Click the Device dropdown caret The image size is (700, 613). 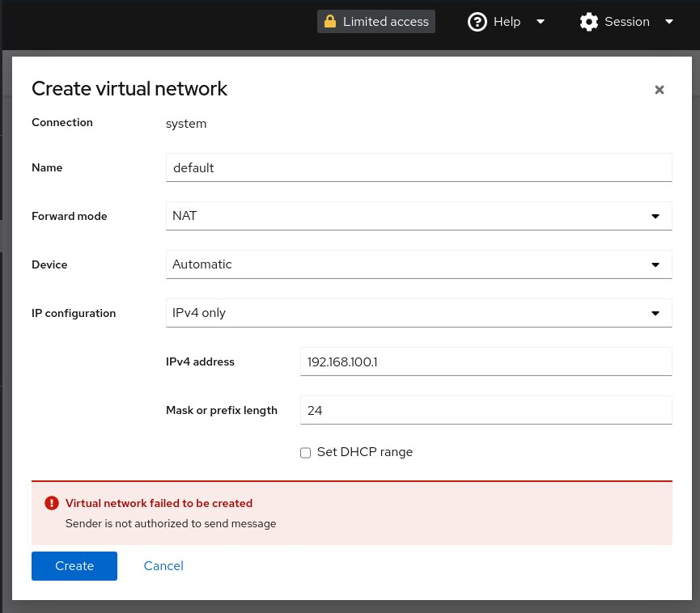(655, 264)
